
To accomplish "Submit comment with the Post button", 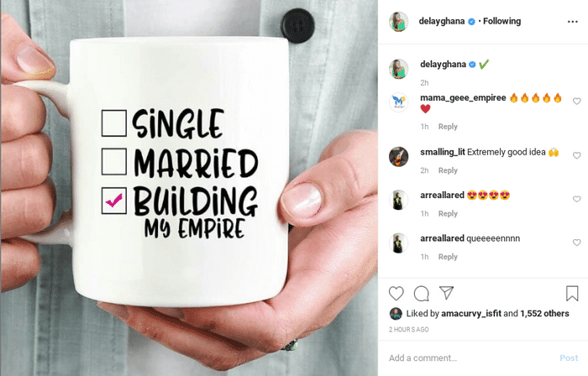I will pyautogui.click(x=569, y=358).
